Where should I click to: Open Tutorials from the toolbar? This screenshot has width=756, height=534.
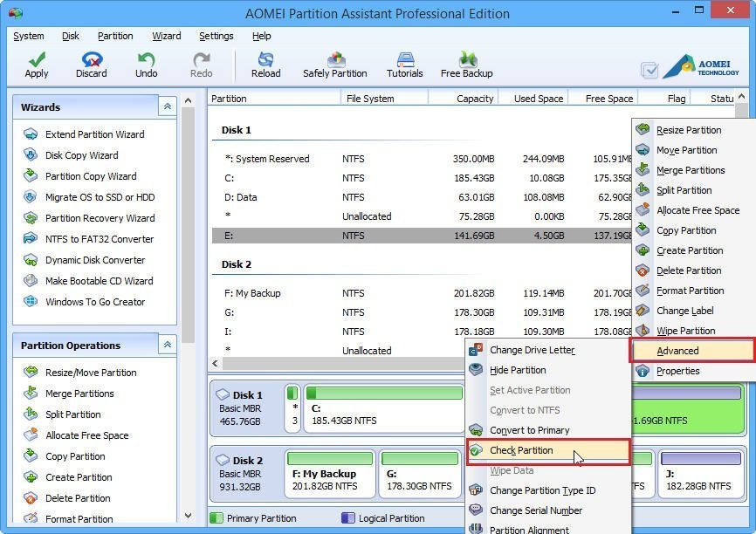pyautogui.click(x=404, y=64)
